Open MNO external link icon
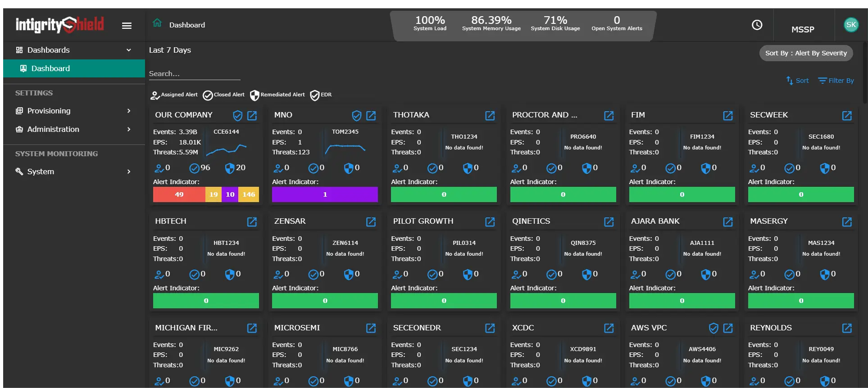This screenshot has width=868, height=388. (x=371, y=116)
